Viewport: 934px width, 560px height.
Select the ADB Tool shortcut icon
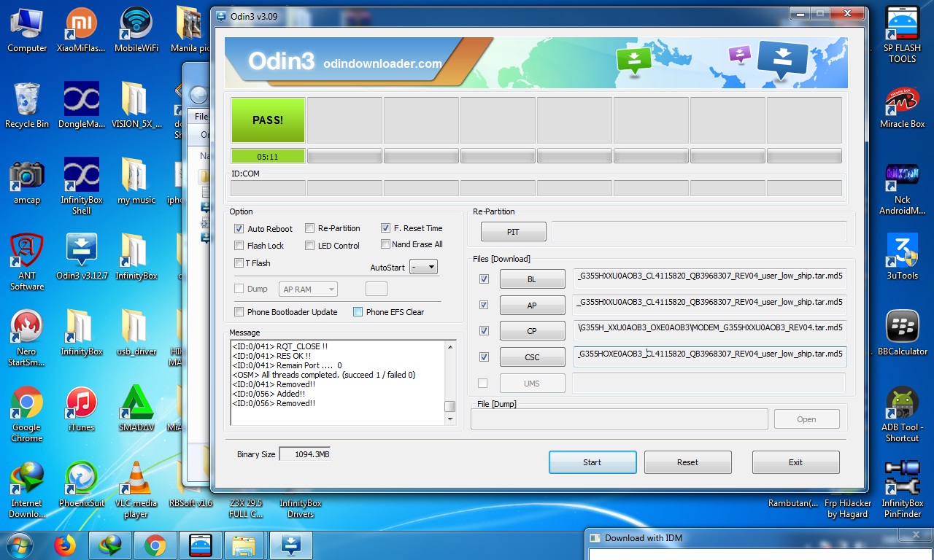902,413
